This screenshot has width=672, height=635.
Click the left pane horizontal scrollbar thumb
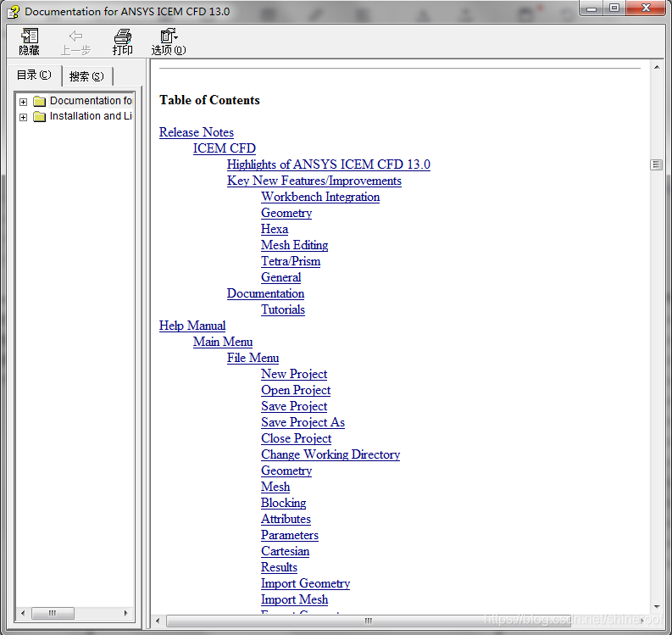(53, 612)
